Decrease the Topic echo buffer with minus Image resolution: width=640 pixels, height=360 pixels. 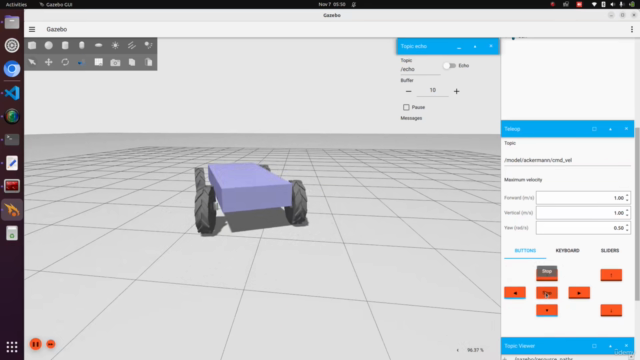pyautogui.click(x=409, y=91)
